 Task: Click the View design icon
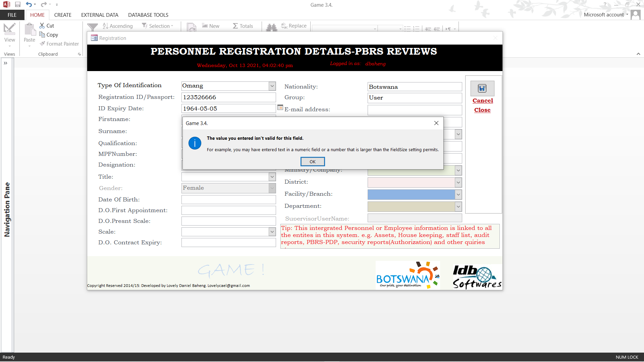10,29
